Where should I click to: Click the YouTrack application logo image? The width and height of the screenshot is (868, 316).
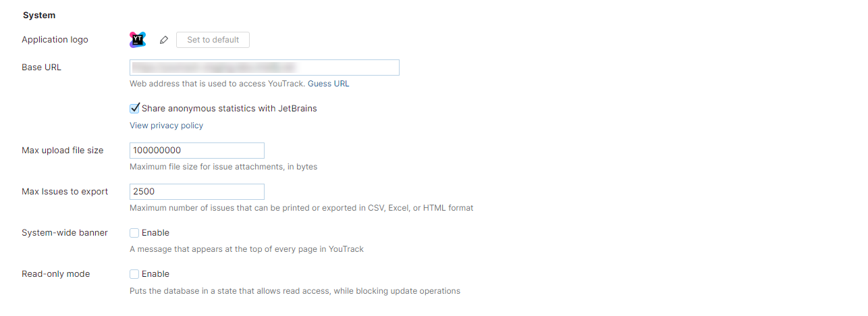[138, 40]
